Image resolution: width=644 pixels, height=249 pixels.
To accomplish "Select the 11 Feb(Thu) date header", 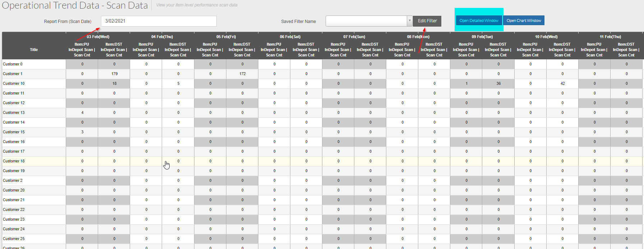I will tap(610, 37).
